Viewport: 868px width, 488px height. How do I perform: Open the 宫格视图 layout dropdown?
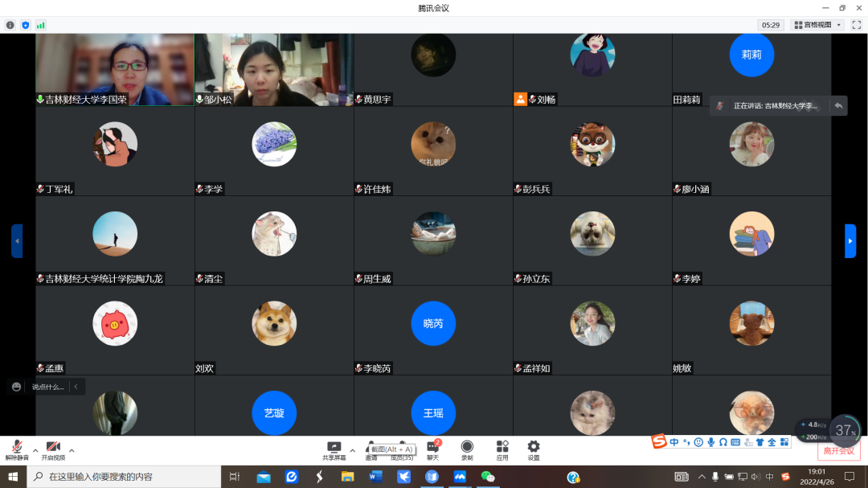coord(817,25)
